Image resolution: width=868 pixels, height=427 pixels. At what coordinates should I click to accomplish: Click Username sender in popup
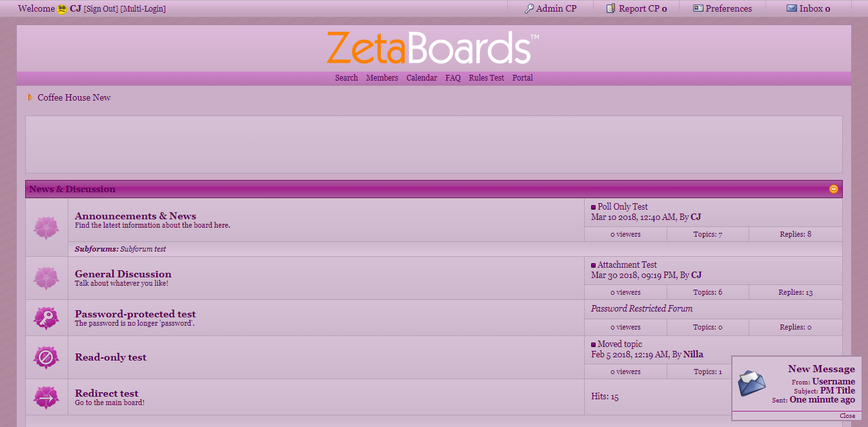pos(834,382)
